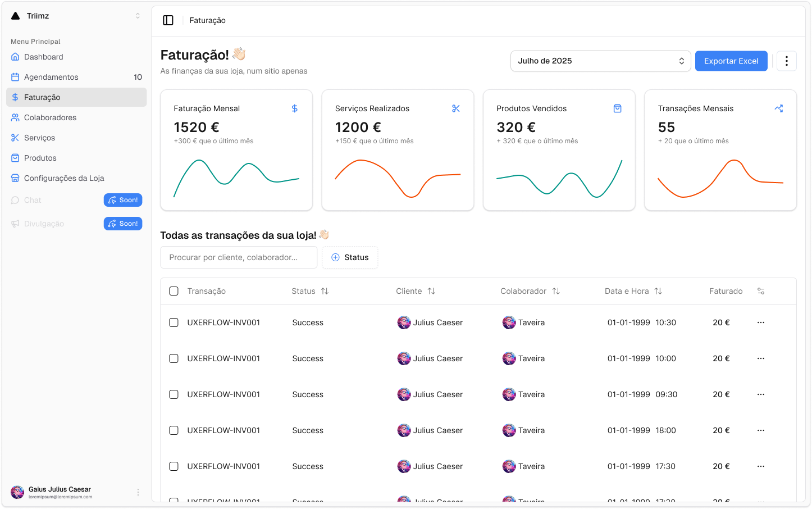Viewport: 812px width, 509px height.
Task: Click the bag icon in Produtos Vendidos card
Action: 617,108
